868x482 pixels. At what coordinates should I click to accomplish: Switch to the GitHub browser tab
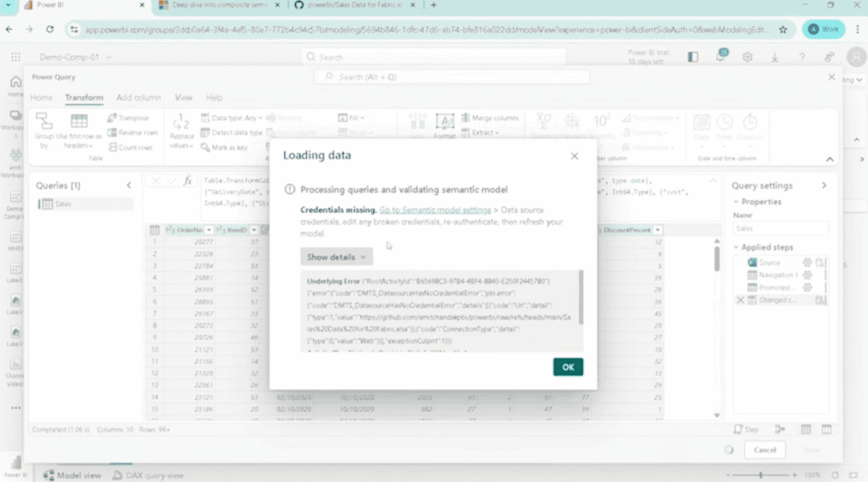(x=354, y=5)
